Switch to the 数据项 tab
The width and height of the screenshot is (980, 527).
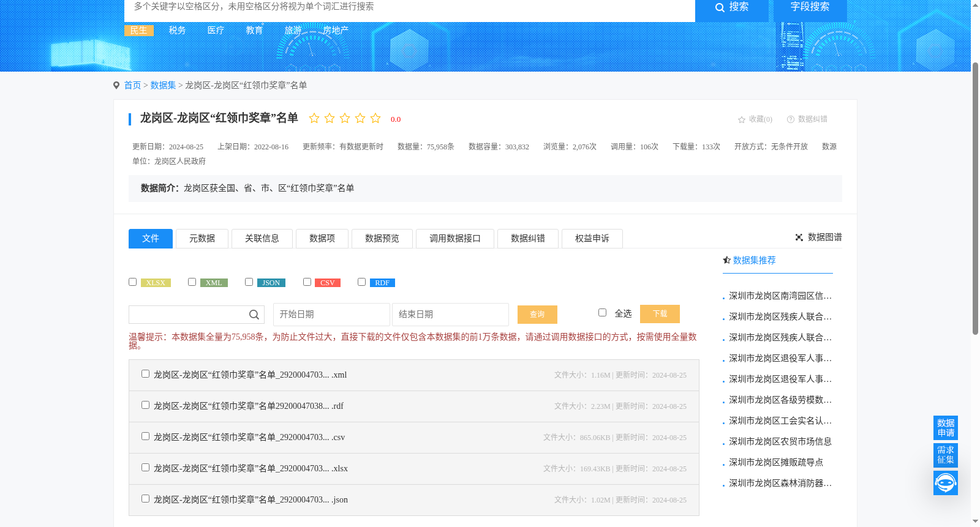pos(322,239)
